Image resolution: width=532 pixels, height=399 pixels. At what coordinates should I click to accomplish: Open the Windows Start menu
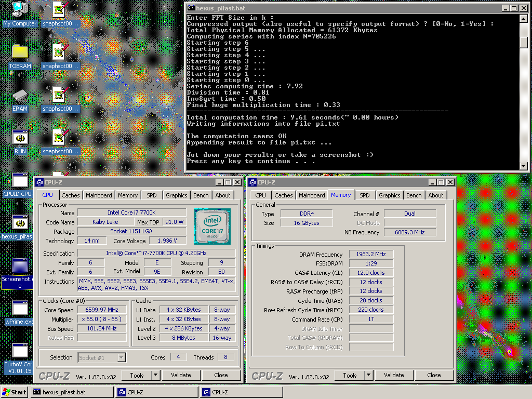click(x=14, y=392)
